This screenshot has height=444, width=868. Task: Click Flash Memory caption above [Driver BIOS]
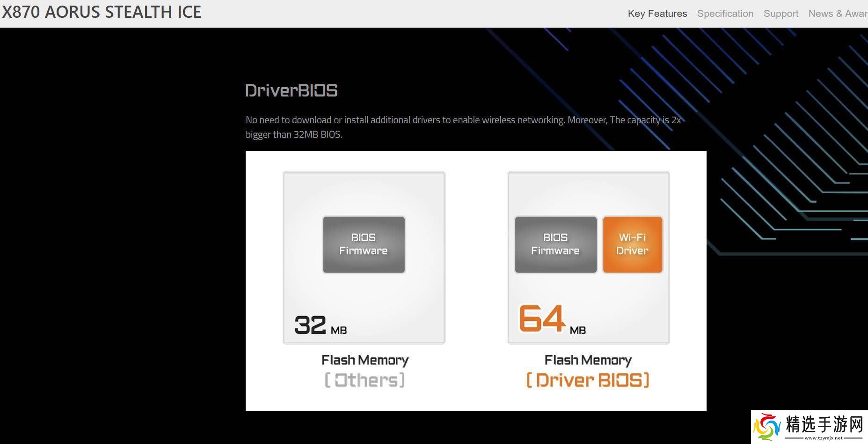(x=588, y=360)
